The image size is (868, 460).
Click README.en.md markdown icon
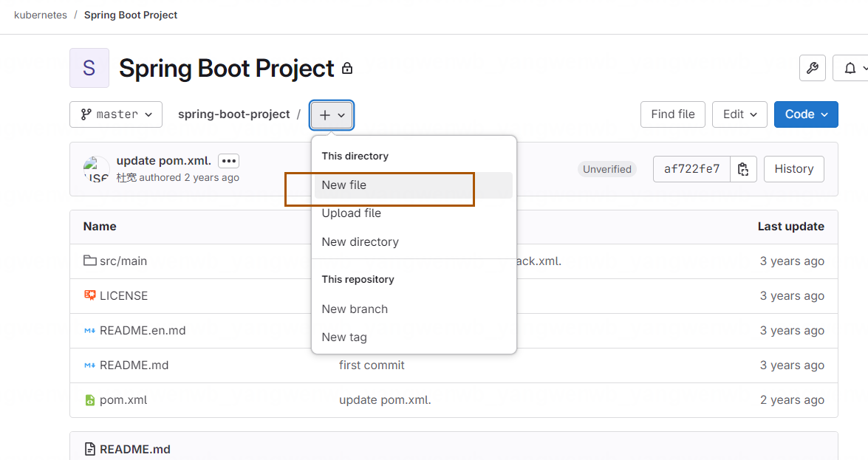point(89,331)
